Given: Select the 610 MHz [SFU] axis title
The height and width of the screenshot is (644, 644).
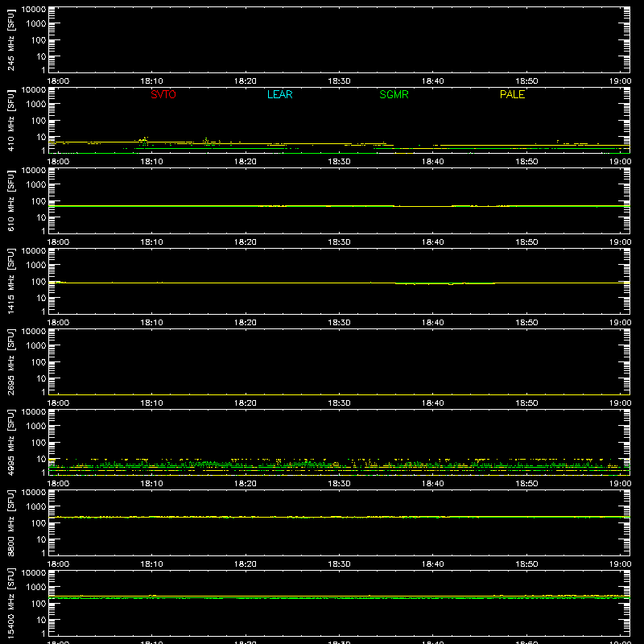Looking at the screenshot, I should (11, 200).
